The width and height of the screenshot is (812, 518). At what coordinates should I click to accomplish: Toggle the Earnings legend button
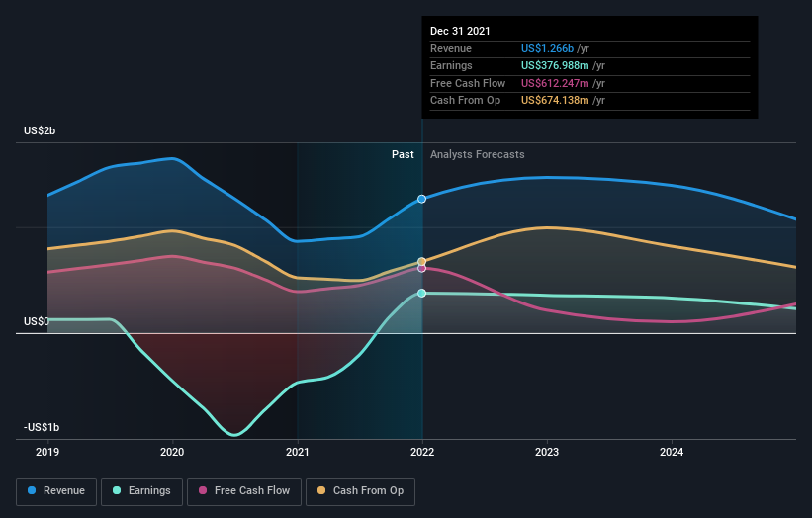(141, 491)
